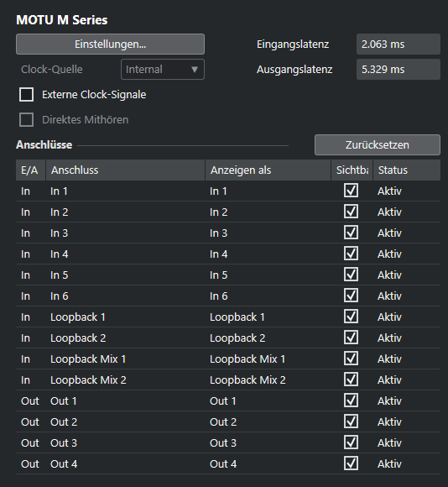
Task: Click the Anschluss column header
Action: pos(125,170)
